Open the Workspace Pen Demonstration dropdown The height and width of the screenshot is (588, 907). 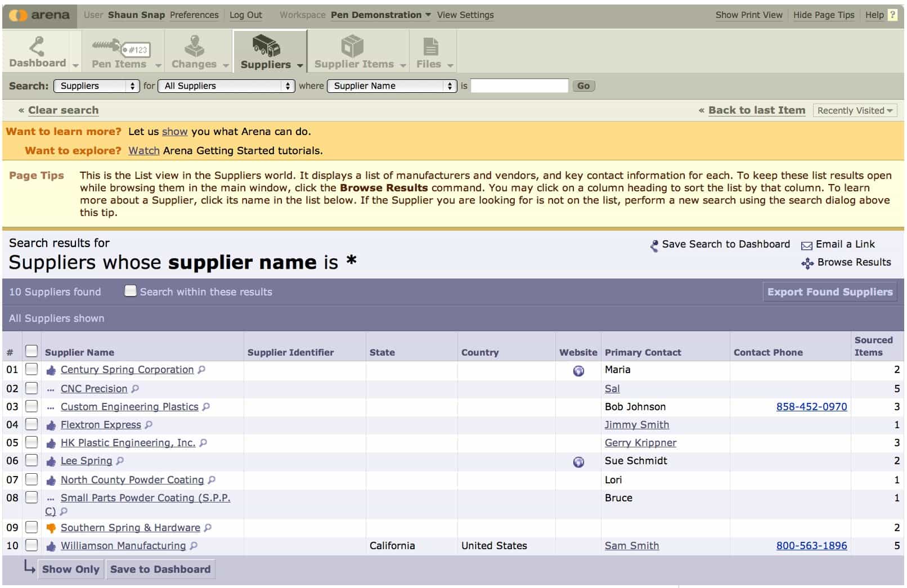381,15
